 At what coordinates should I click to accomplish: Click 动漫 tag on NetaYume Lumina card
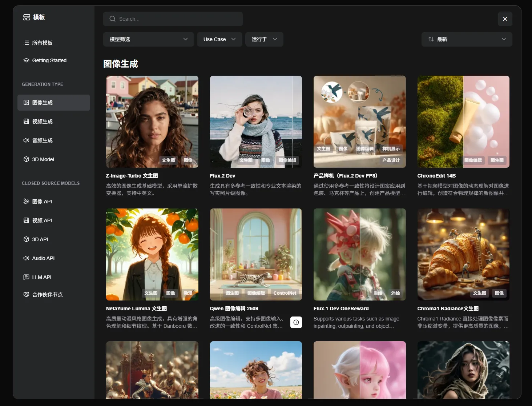coord(188,293)
